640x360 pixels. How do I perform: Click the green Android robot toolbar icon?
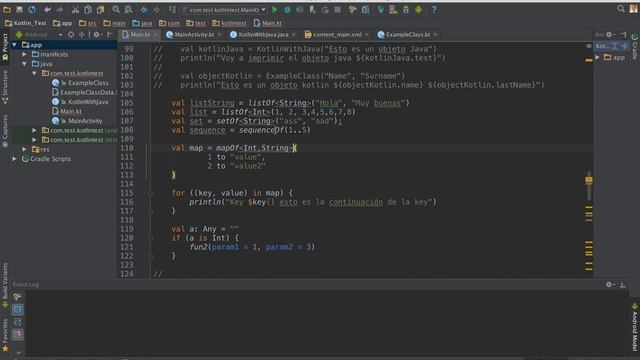click(x=418, y=9)
